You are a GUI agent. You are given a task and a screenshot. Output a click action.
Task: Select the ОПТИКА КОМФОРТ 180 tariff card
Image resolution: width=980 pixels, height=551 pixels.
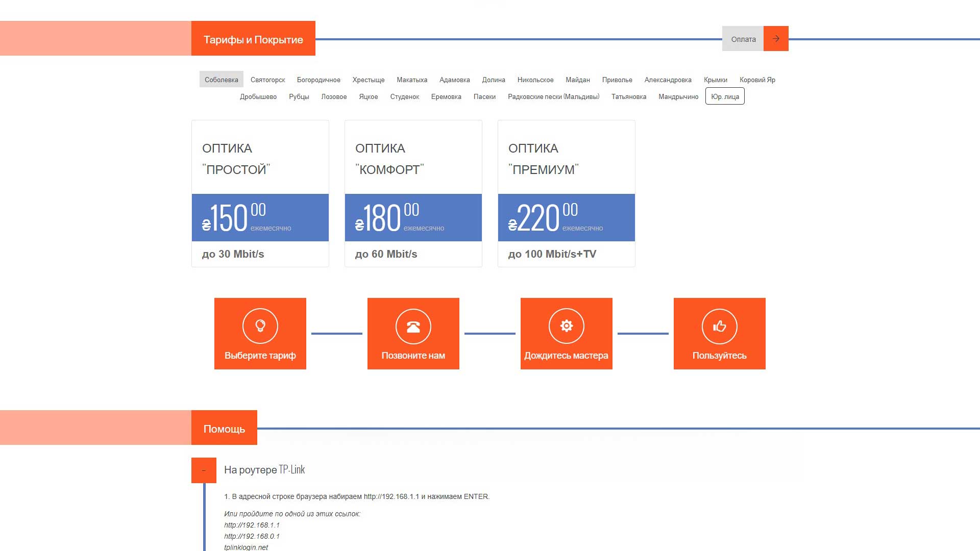(413, 194)
